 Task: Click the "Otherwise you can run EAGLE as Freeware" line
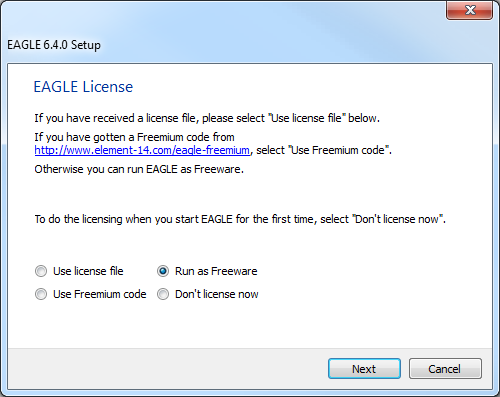(x=139, y=169)
